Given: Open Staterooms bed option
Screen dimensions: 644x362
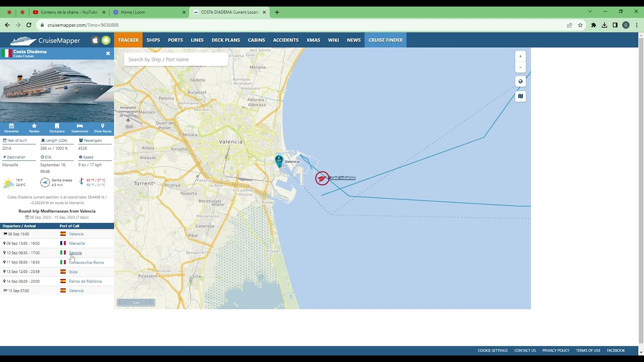Looking at the screenshot, I should click(x=79, y=128).
